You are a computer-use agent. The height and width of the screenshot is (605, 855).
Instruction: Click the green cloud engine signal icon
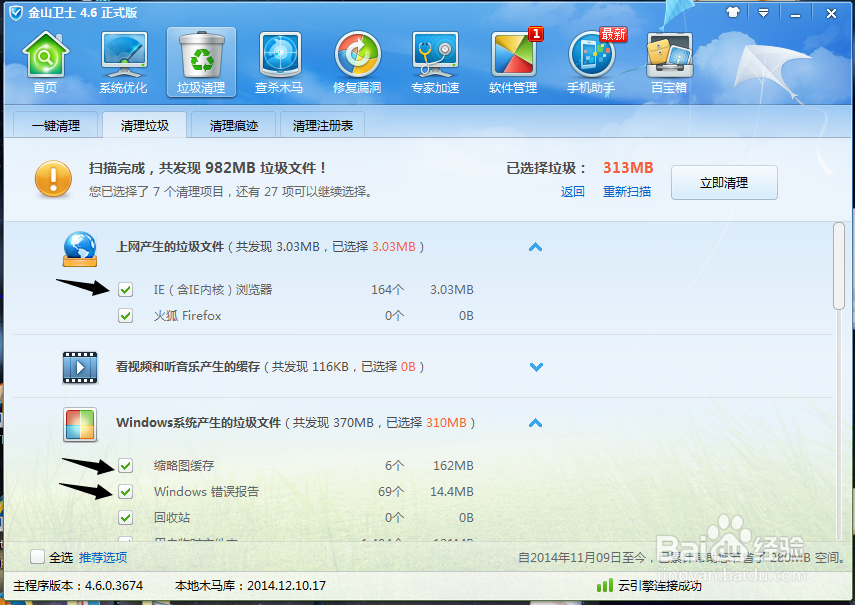(x=604, y=586)
